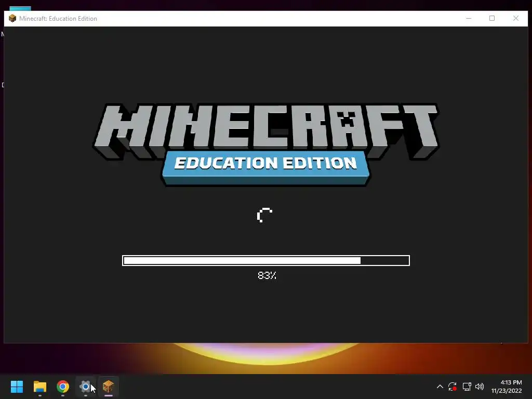This screenshot has height=399, width=532.
Task: Click the Minecraft block icon in title bar
Action: (x=12, y=18)
